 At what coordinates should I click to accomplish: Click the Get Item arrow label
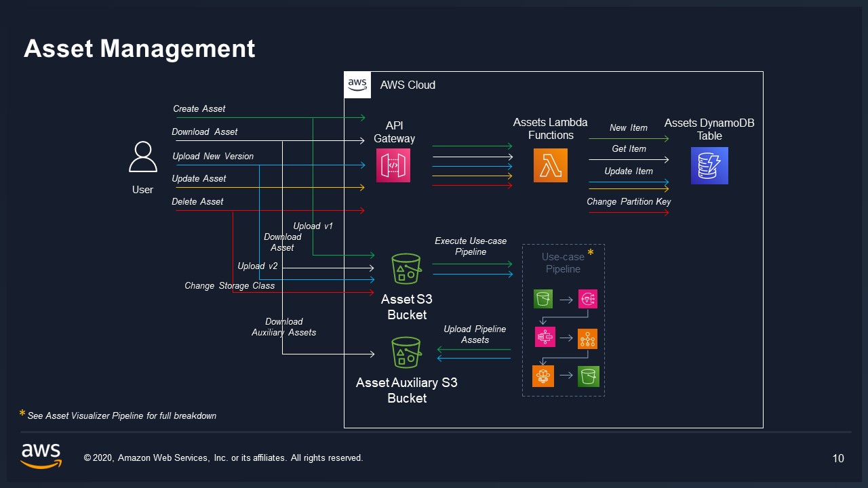(x=629, y=148)
